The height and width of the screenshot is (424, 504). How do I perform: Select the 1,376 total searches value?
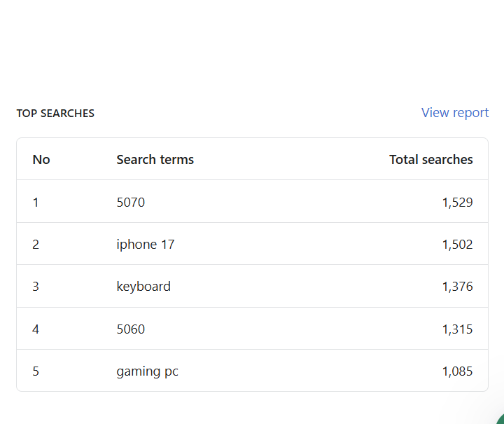[x=457, y=287]
